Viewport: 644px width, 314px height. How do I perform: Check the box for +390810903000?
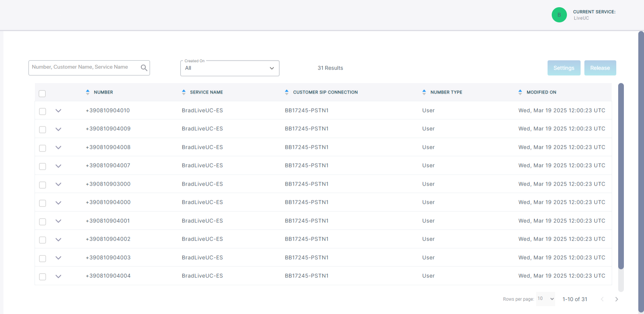[x=43, y=185]
